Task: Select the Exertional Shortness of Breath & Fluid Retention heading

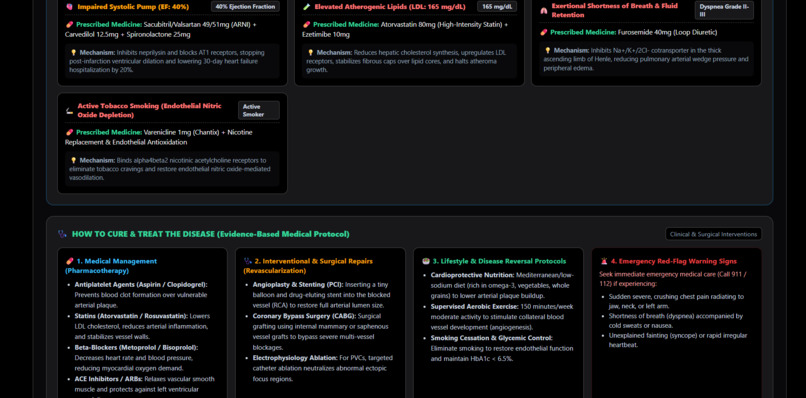Action: [615, 10]
